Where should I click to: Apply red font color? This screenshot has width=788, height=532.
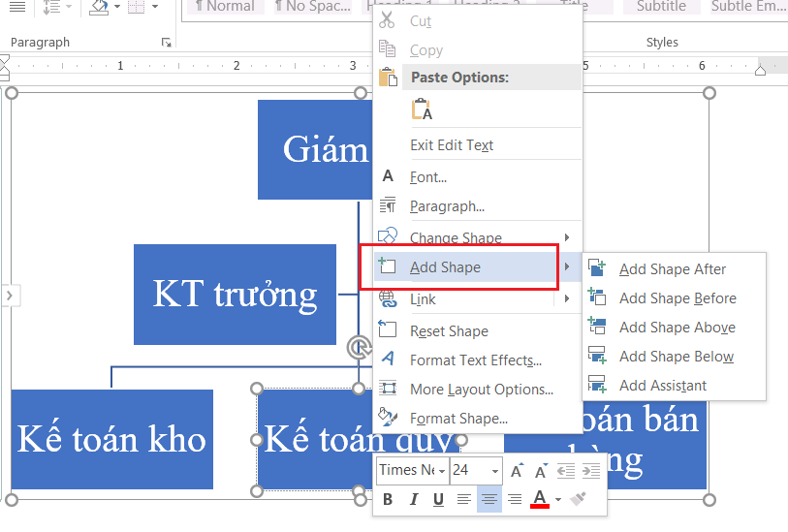(540, 499)
